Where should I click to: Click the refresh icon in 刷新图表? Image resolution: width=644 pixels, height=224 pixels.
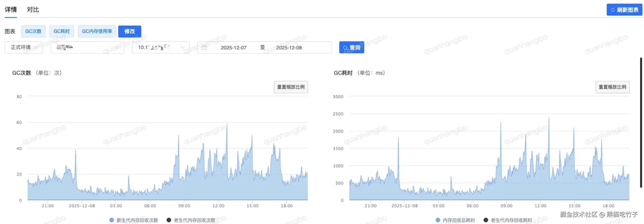[x=613, y=10]
